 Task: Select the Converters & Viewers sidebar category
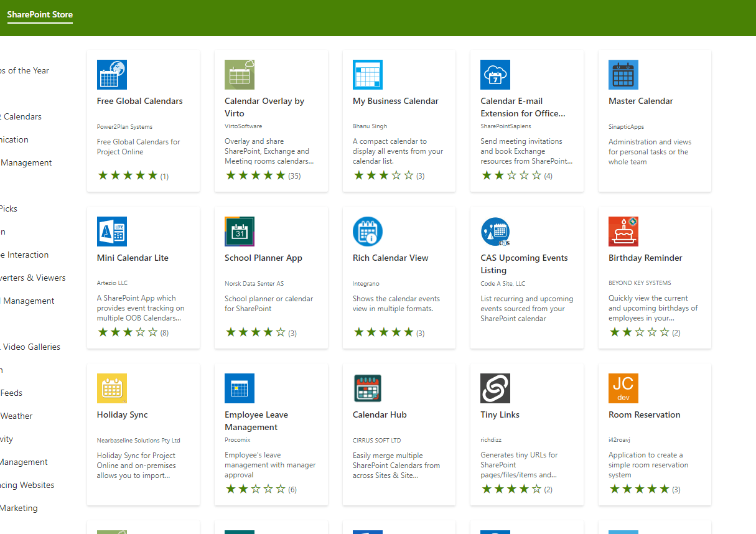click(x=32, y=278)
